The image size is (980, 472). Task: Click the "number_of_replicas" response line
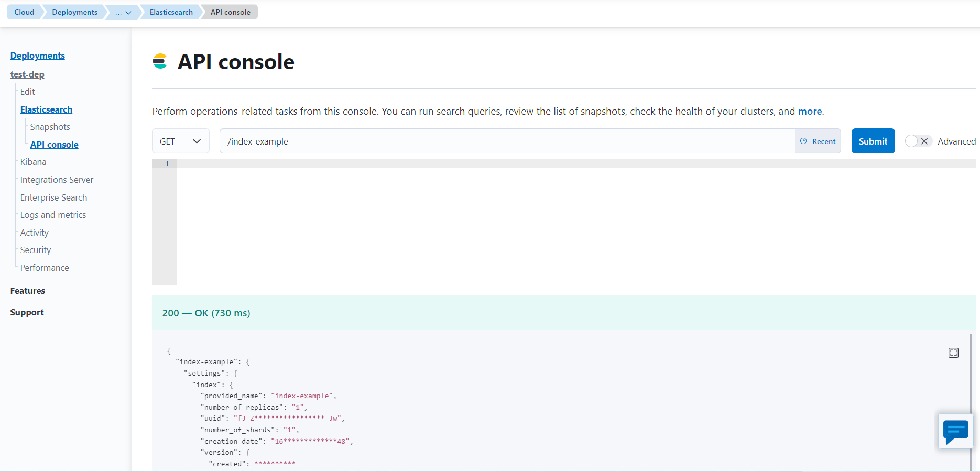(x=254, y=407)
